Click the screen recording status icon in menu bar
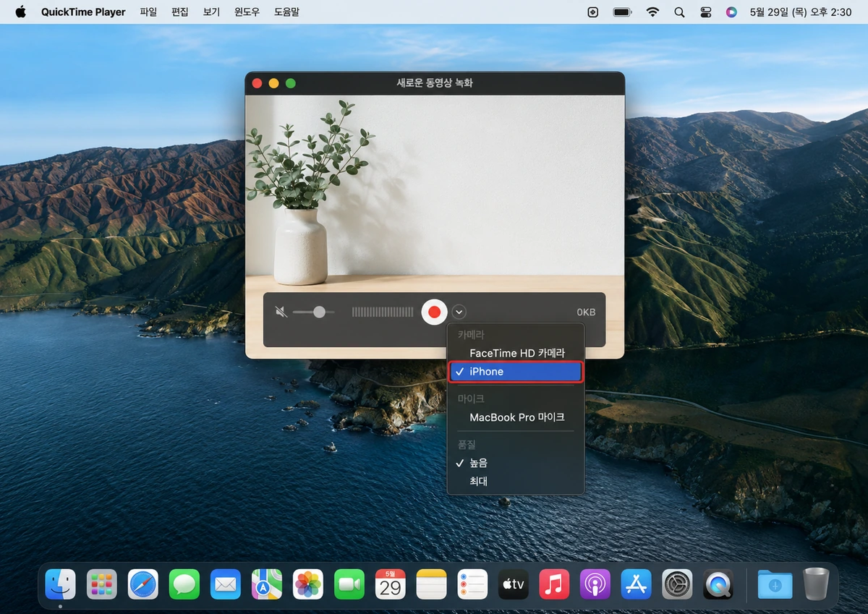The height and width of the screenshot is (614, 868). (593, 12)
